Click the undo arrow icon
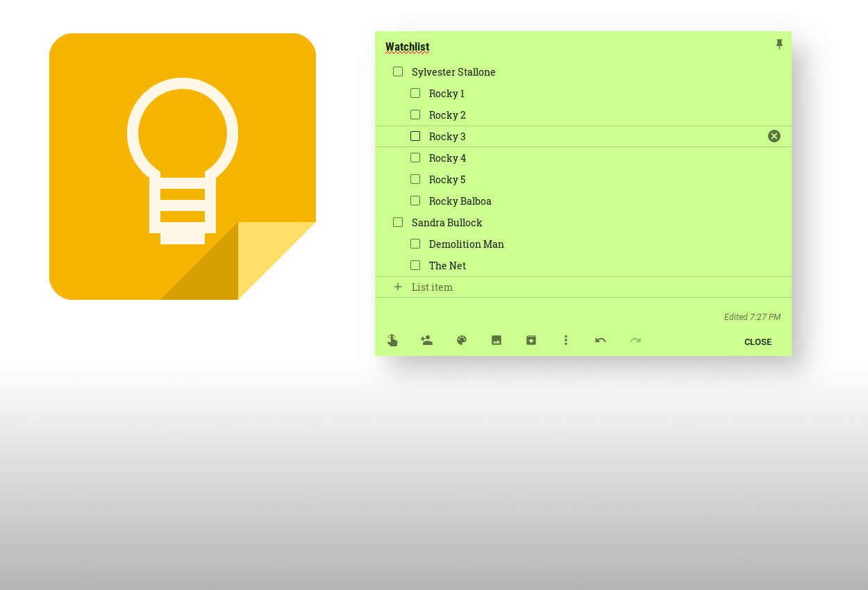This screenshot has height=590, width=868. point(601,340)
